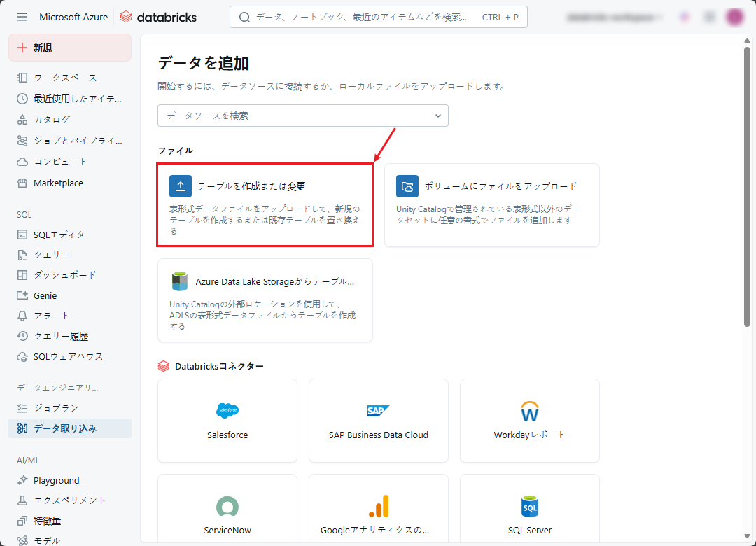Open Workspace from the sidebar
Image resolution: width=756 pixels, height=546 pixels.
(x=65, y=78)
